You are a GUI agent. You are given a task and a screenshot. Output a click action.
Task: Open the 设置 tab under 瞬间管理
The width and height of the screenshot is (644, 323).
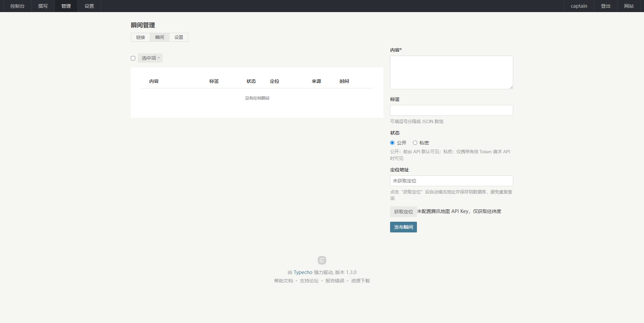click(179, 37)
